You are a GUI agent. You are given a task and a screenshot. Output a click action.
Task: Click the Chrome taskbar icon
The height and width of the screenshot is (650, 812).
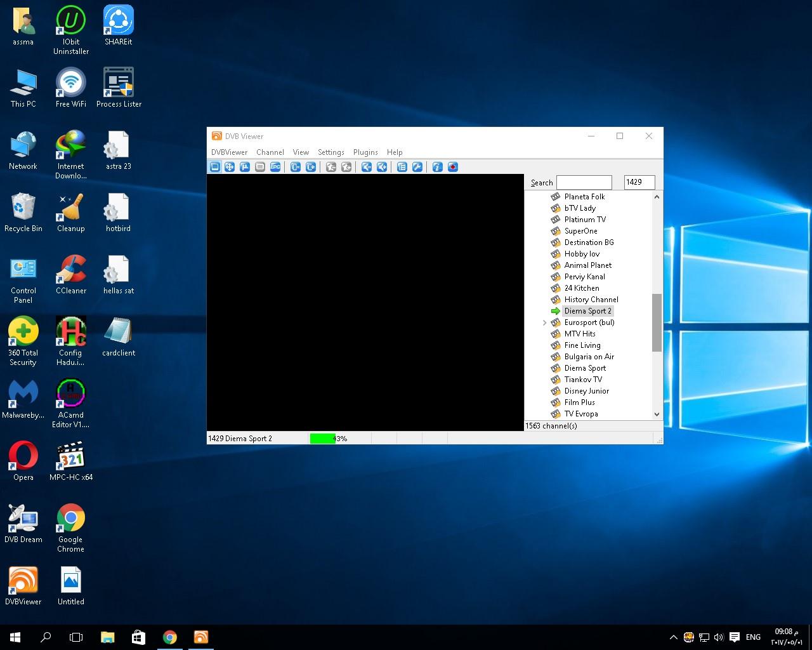(x=169, y=637)
